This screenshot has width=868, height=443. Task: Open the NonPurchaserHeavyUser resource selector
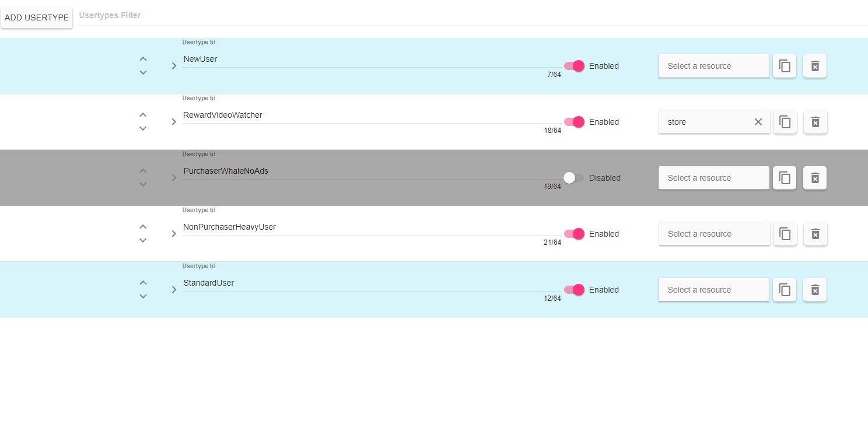714,234
